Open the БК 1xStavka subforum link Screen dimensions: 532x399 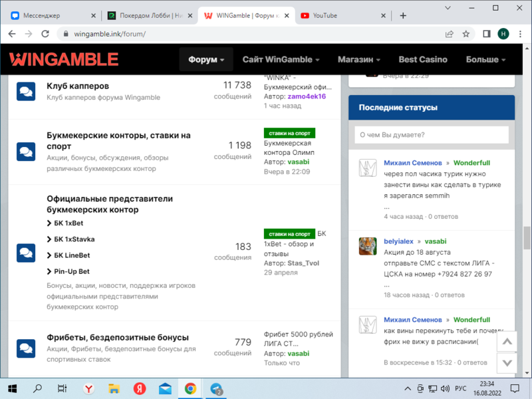[74, 239]
